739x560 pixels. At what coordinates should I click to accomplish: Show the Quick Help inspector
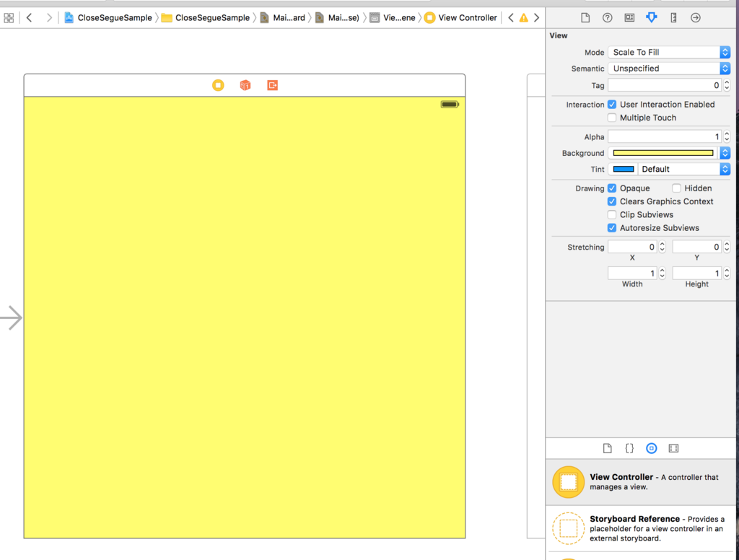(x=608, y=18)
